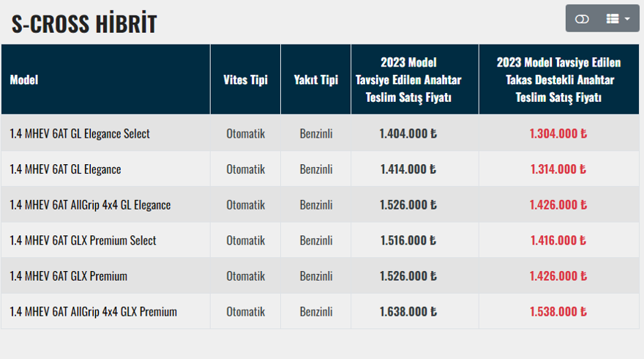This screenshot has height=359, width=644.
Task: Click the 1.414.000 ₺ price cell
Action: (408, 169)
